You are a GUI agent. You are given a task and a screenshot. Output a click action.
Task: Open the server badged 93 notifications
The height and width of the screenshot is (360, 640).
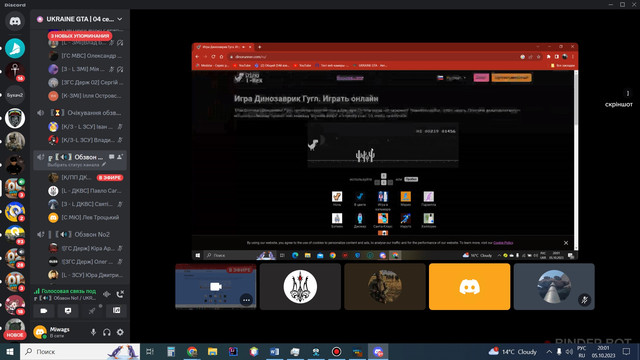(15, 235)
